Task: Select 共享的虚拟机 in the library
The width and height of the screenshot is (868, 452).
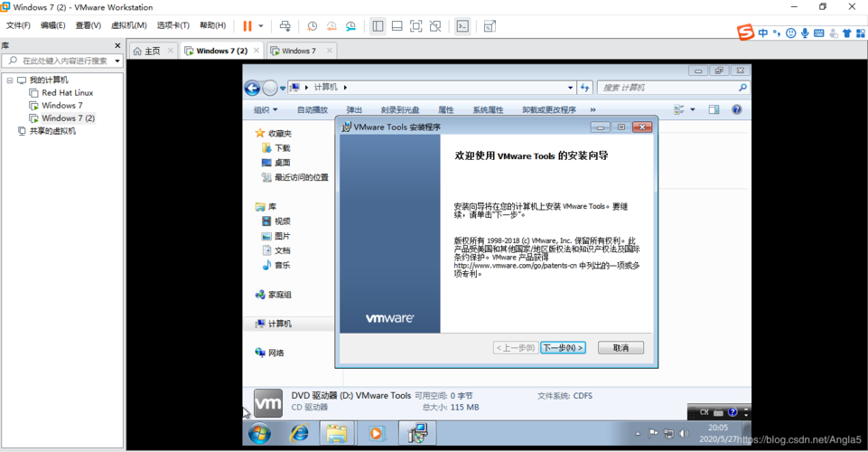Action: 52,131
